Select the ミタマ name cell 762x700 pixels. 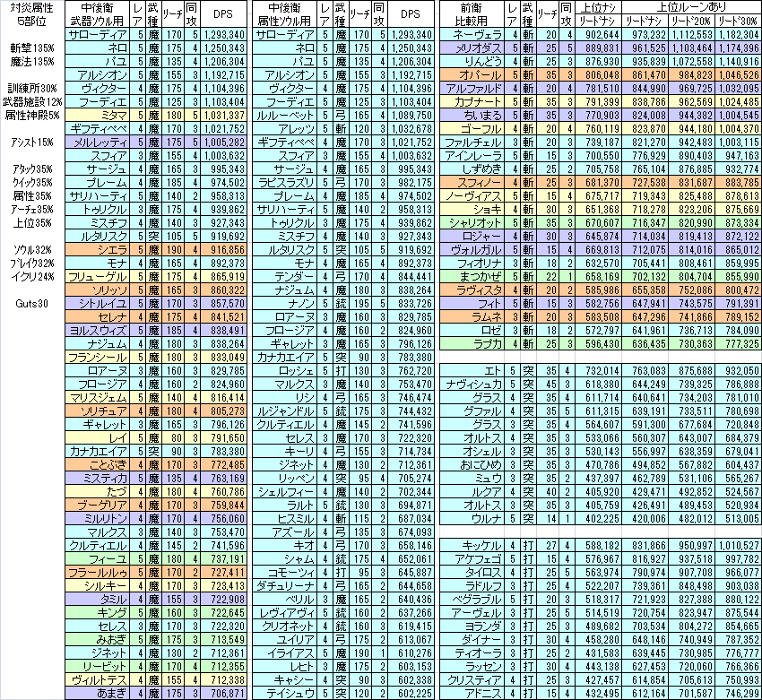pos(97,116)
